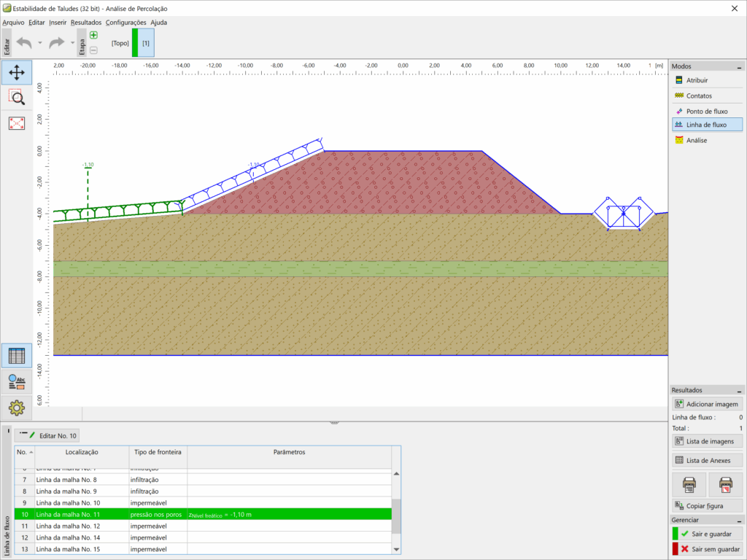Click Editar No. 10 button
This screenshot has width=747, height=560.
tap(47, 436)
